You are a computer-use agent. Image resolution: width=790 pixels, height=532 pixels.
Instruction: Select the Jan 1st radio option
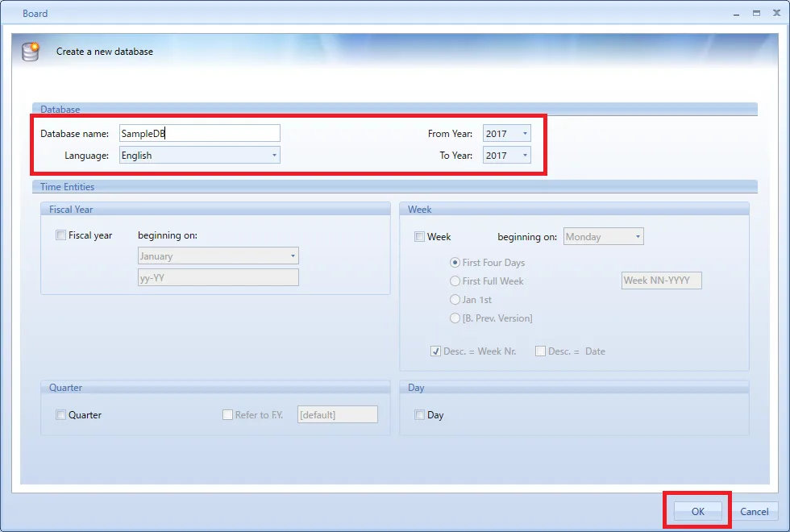(x=455, y=300)
